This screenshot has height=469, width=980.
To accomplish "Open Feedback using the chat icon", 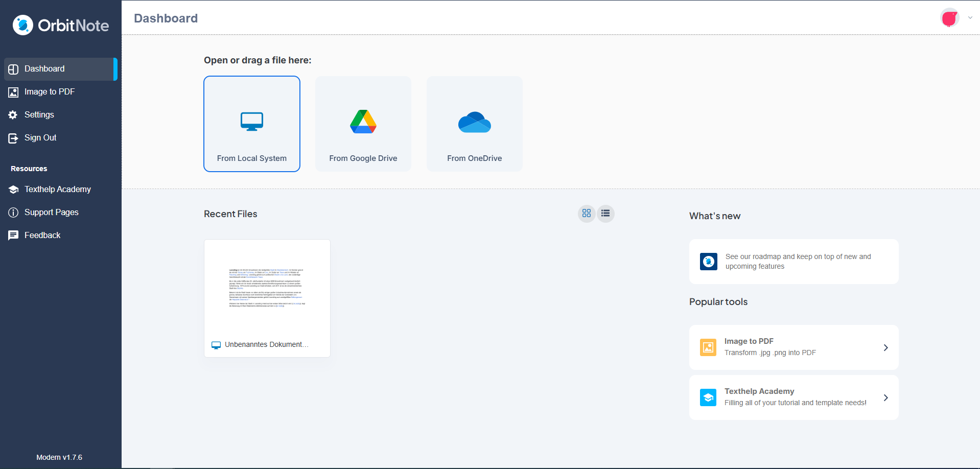I will [x=13, y=235].
